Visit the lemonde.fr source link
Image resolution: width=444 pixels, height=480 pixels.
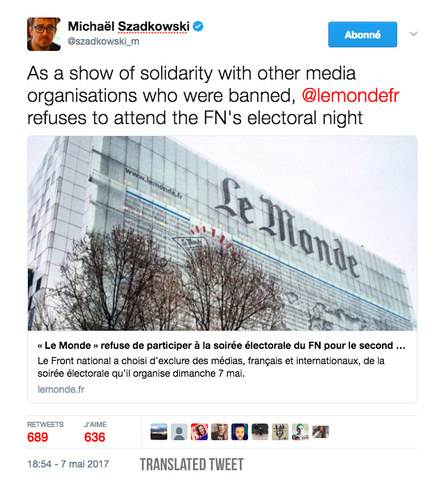point(61,389)
